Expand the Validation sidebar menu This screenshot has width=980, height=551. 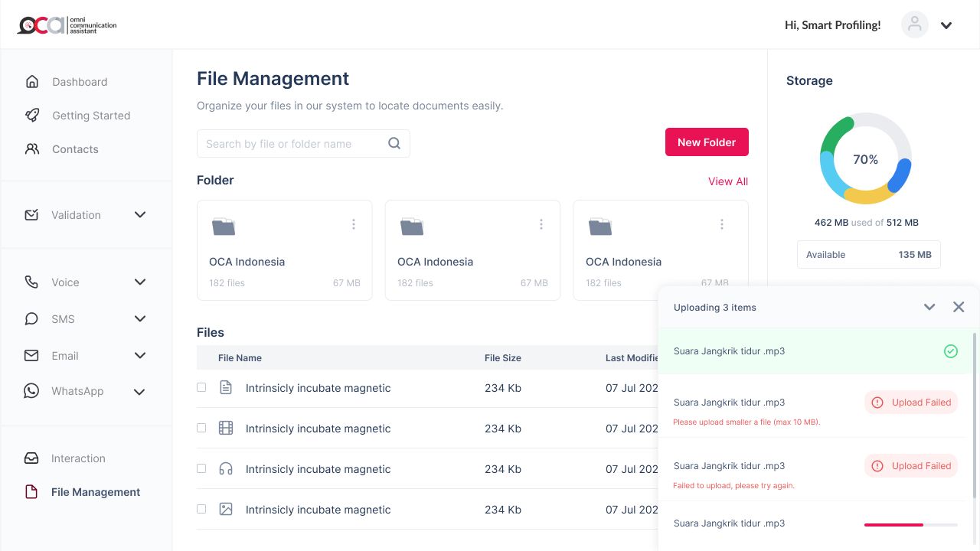coord(140,215)
